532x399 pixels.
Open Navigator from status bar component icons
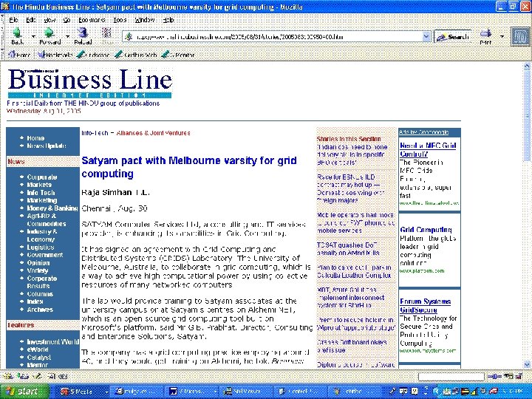pos(7,376)
